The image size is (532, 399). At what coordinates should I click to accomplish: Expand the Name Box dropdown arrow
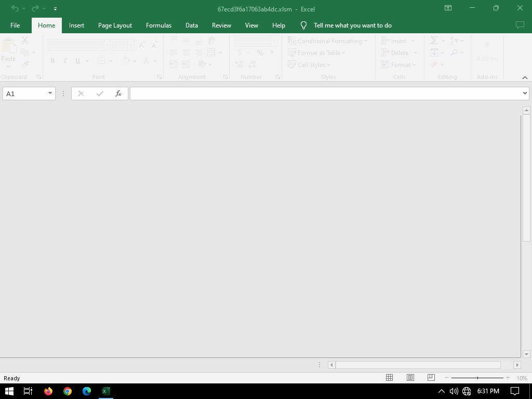(x=50, y=94)
